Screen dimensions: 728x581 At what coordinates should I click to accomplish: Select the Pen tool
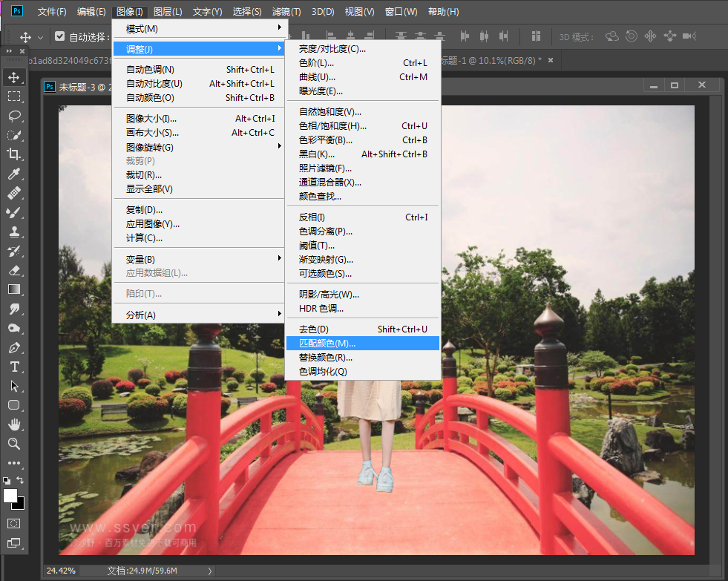pyautogui.click(x=14, y=347)
